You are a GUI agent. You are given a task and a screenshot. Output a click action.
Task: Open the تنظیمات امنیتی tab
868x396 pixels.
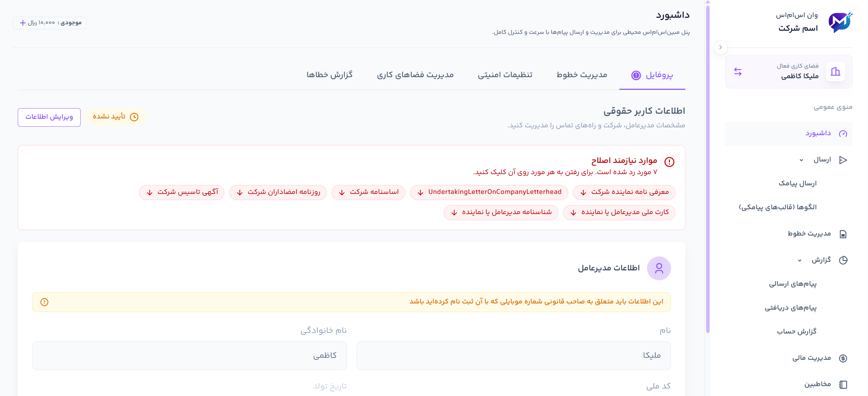(505, 75)
